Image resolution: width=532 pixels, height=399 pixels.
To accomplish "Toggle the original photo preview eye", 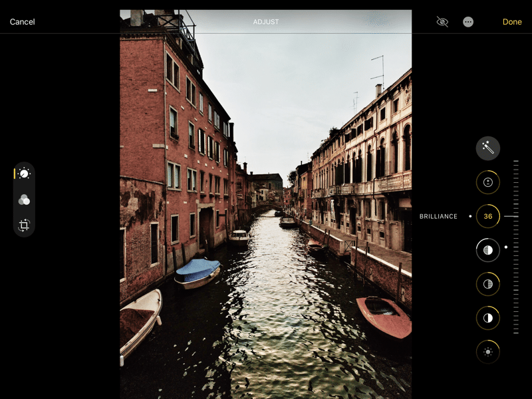I will click(x=442, y=22).
